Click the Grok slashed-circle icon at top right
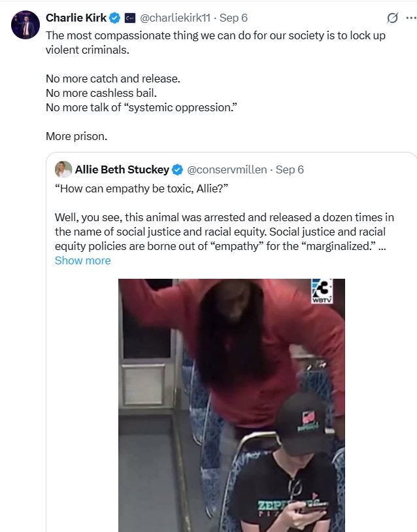The height and width of the screenshot is (532, 417). coord(392,18)
